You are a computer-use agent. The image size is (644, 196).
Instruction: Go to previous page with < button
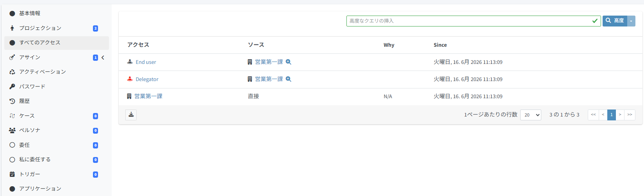coord(603,115)
